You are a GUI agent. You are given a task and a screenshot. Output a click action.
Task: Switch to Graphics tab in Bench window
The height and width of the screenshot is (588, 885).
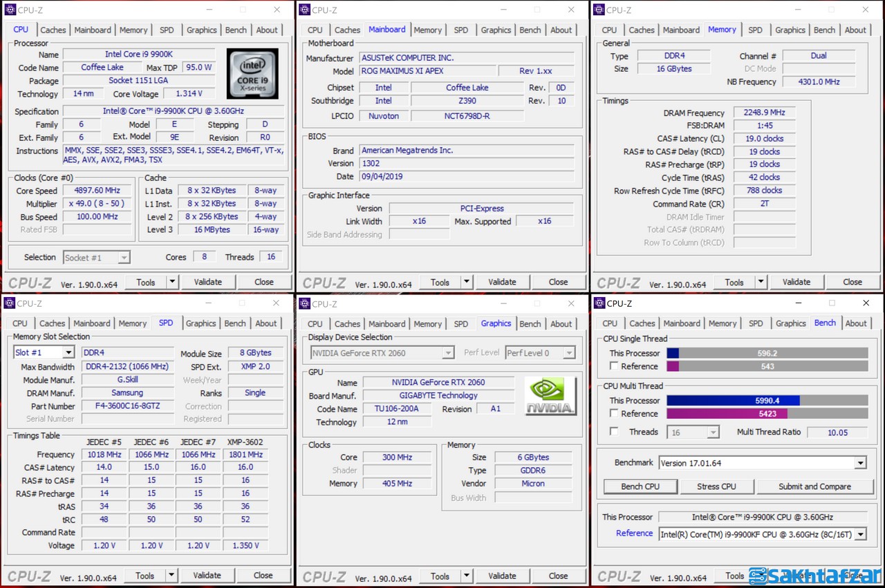[x=791, y=323]
